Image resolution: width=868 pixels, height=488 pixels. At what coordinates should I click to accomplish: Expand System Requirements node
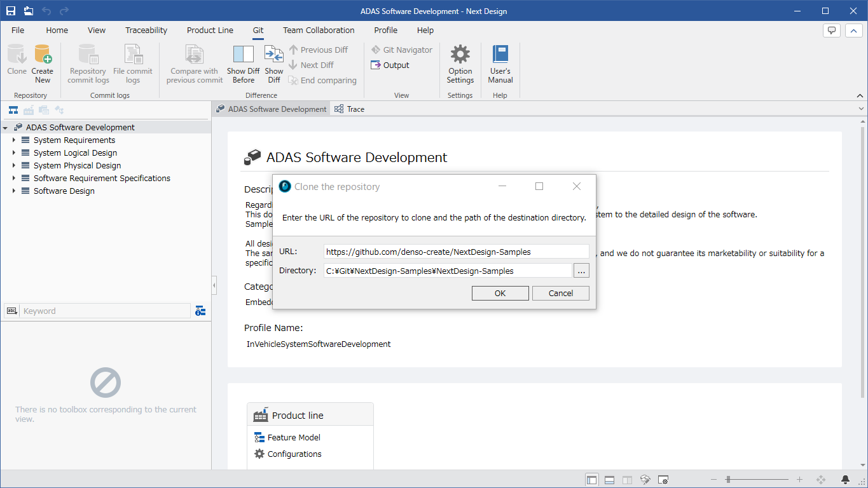click(13, 140)
